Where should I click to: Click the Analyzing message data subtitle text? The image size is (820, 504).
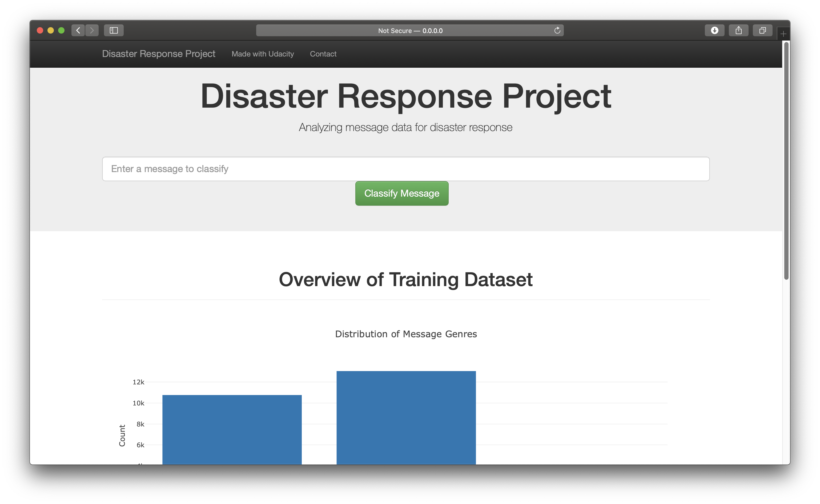click(405, 127)
